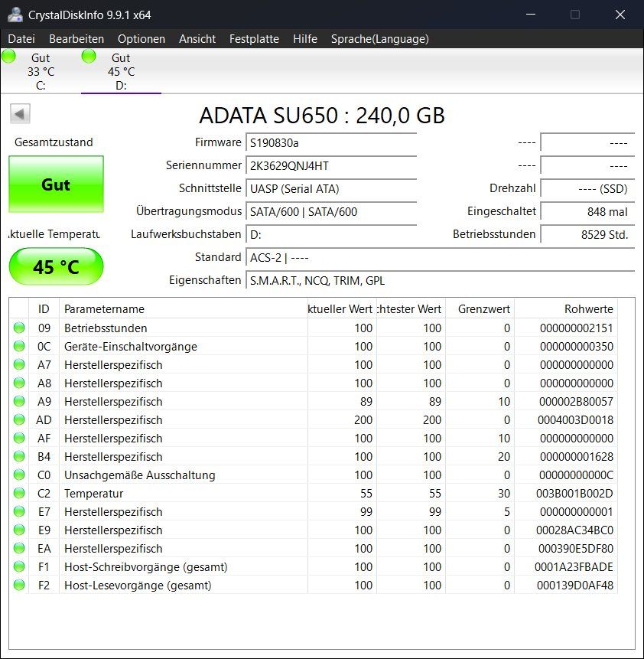The width and height of the screenshot is (644, 659).
Task: Click the green Gut health status button
Action: pyautogui.click(x=56, y=184)
